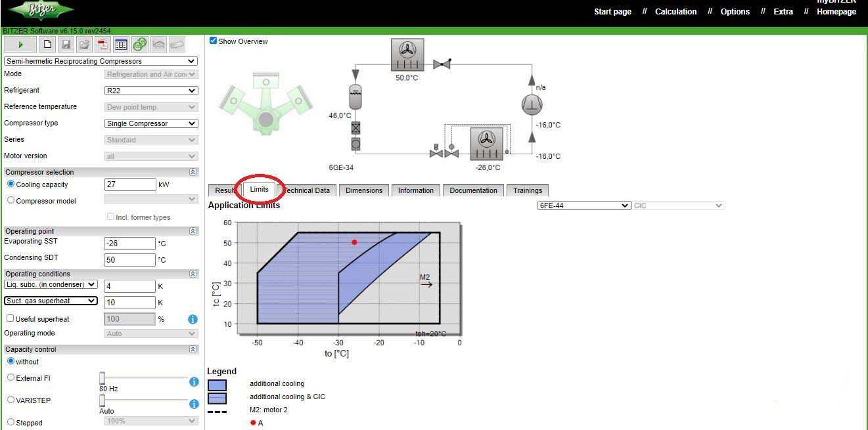
Task: Click the green Calculate play button
Action: pyautogui.click(x=20, y=45)
